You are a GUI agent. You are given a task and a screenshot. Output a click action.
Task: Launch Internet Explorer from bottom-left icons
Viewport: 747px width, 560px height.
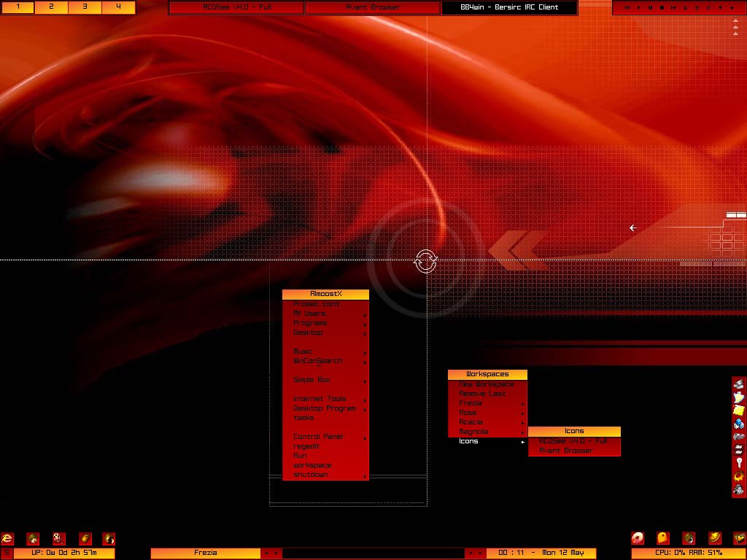point(8,539)
